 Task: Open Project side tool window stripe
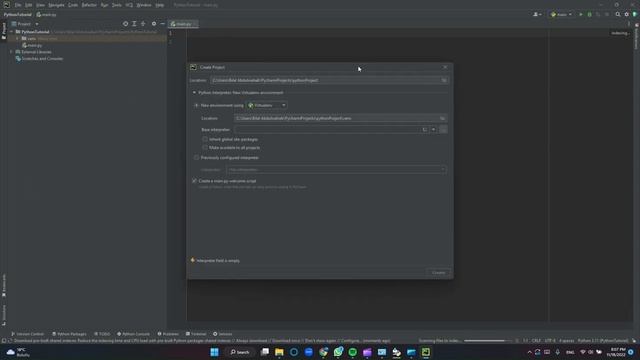tap(4, 31)
